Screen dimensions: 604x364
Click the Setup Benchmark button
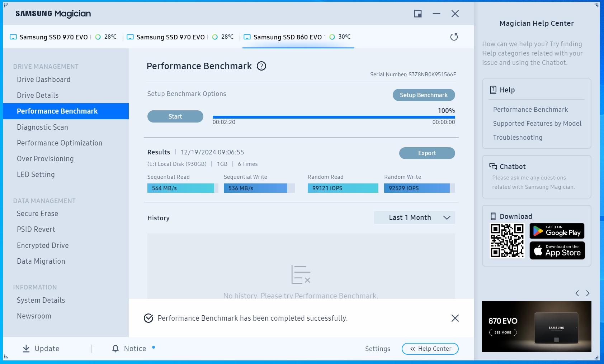424,95
